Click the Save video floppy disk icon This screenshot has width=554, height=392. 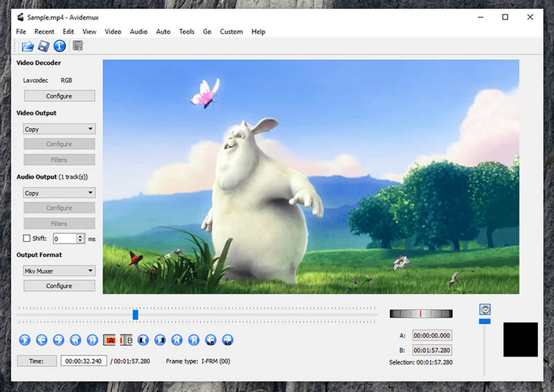point(44,46)
